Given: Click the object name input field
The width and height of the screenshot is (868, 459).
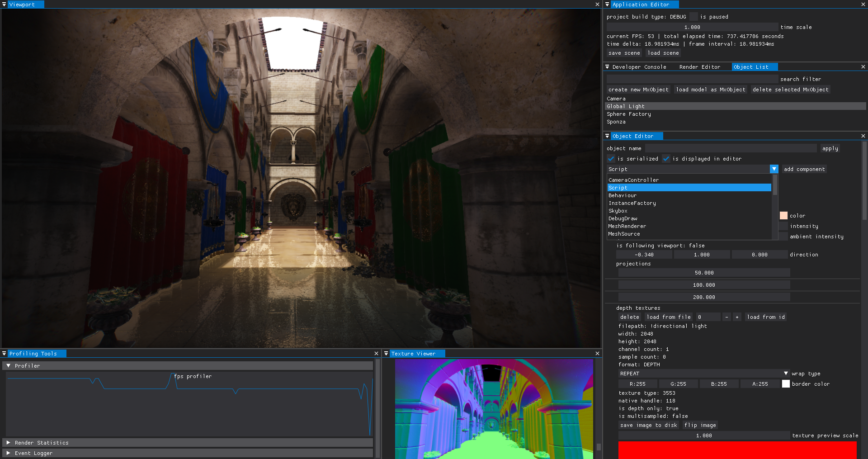Looking at the screenshot, I should click(731, 148).
